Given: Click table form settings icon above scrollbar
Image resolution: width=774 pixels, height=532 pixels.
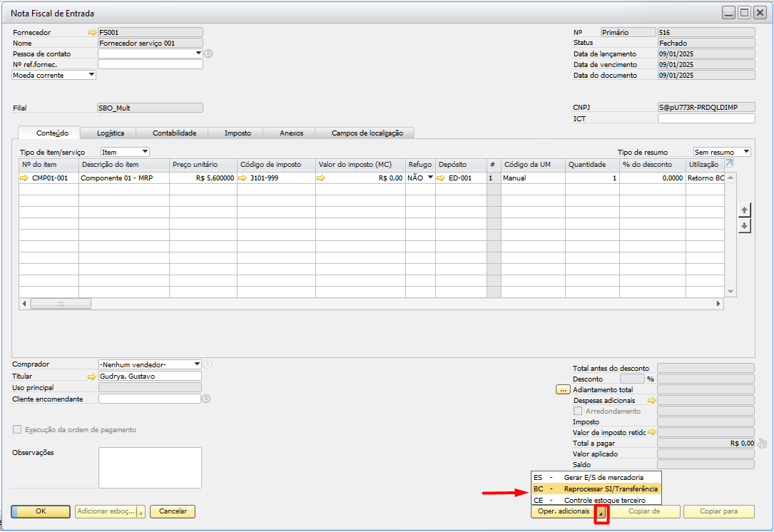Looking at the screenshot, I should pyautogui.click(x=730, y=163).
